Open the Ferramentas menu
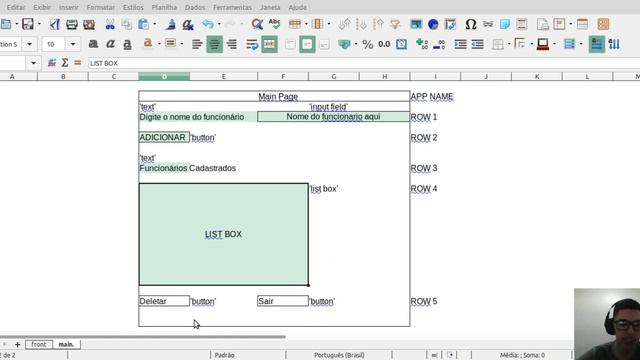The image size is (640, 360). click(x=232, y=7)
